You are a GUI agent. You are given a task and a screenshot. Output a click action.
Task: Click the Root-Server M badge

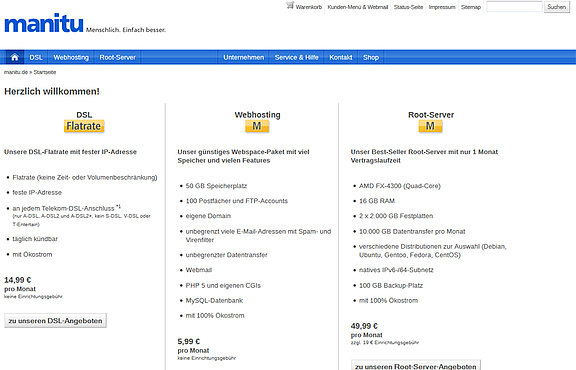click(x=431, y=126)
